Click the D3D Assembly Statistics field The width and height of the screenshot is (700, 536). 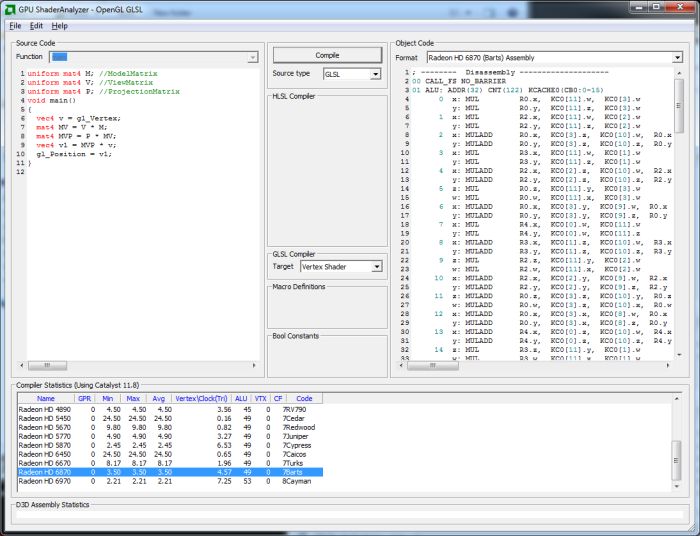tap(350, 515)
